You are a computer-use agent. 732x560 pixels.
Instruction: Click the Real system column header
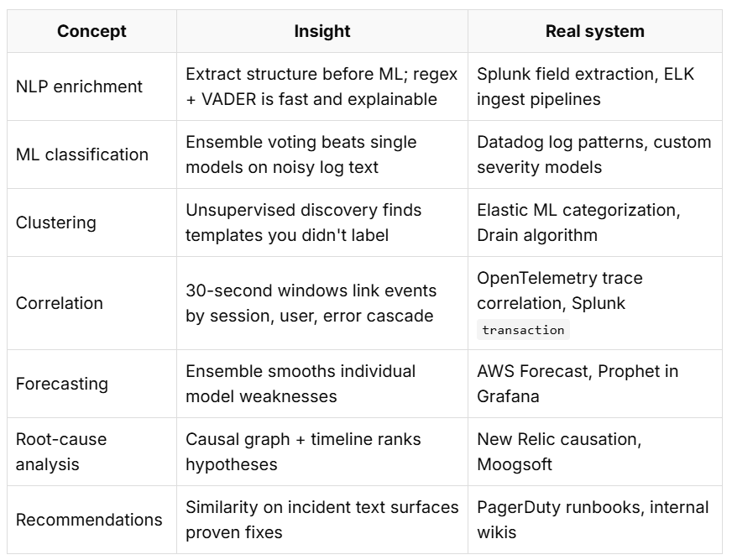pos(595,31)
